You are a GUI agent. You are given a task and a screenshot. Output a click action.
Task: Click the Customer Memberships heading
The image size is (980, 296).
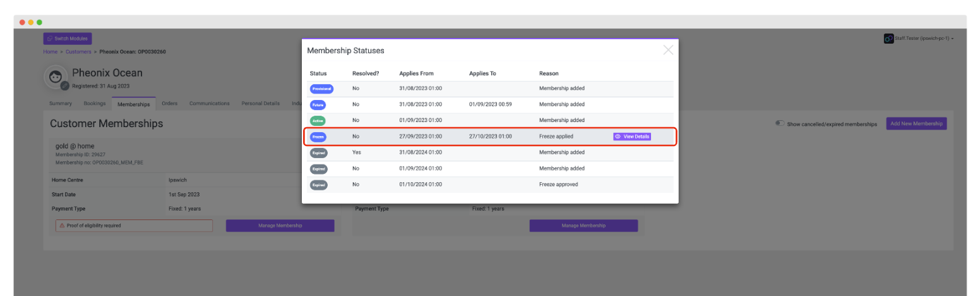click(x=106, y=124)
